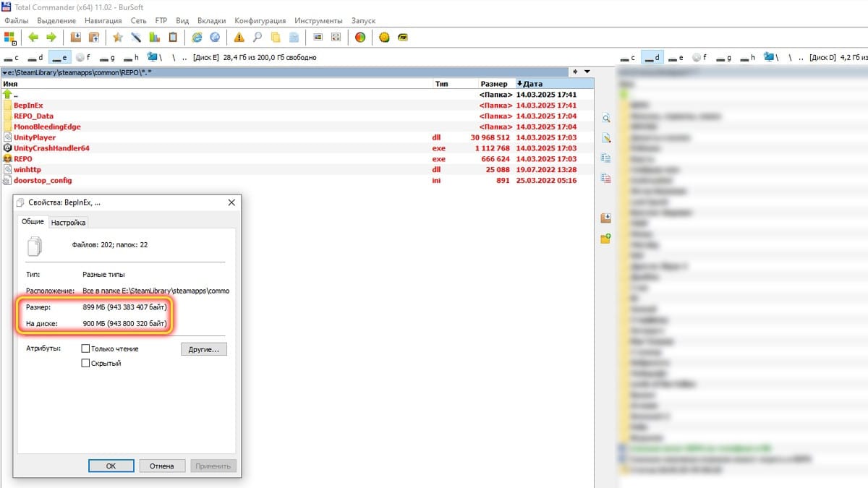Enable the Только чтение checkbox
Viewport: 868px width, 488px height.
(86, 348)
